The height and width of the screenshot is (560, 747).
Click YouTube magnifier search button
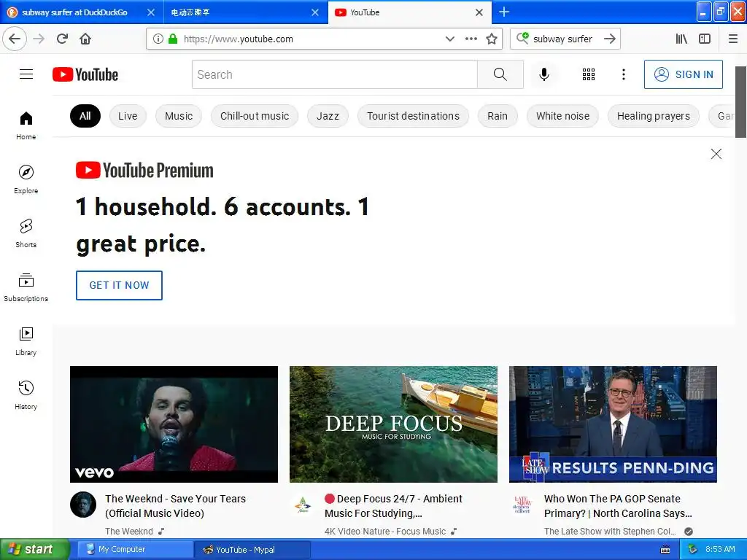500,74
